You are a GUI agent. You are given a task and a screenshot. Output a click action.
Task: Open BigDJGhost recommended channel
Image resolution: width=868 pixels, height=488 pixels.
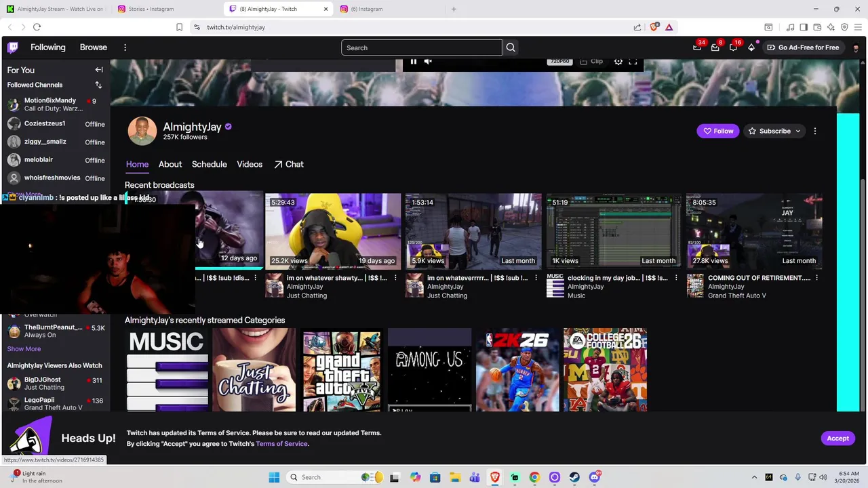(x=55, y=384)
